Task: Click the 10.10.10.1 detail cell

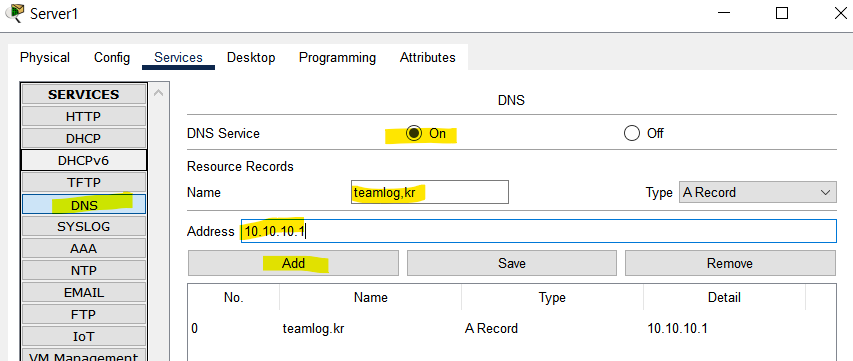Action: (x=677, y=328)
